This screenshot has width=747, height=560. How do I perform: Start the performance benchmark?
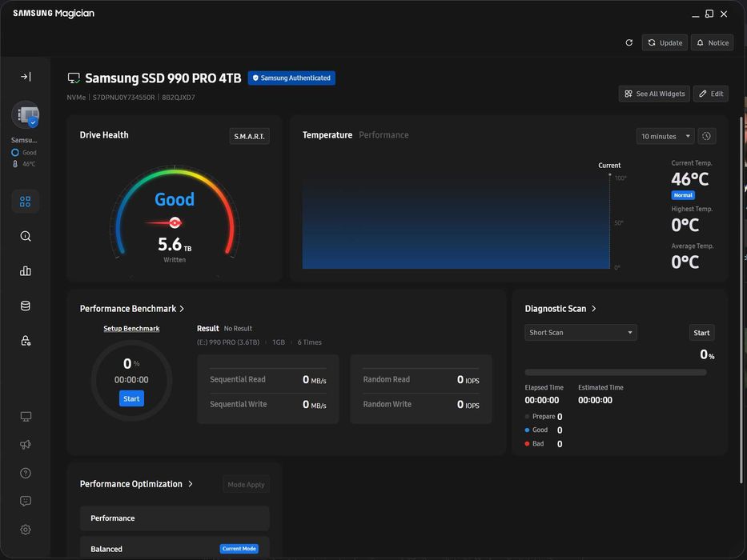point(131,398)
